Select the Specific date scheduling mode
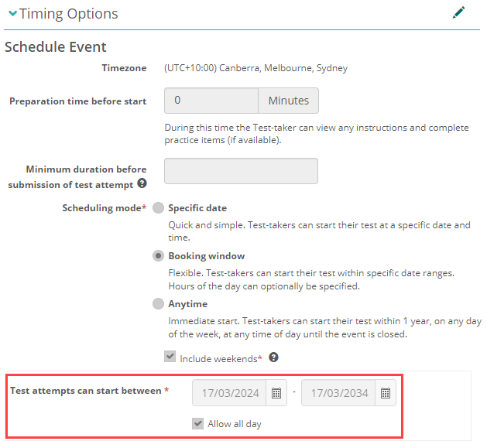 pos(159,208)
